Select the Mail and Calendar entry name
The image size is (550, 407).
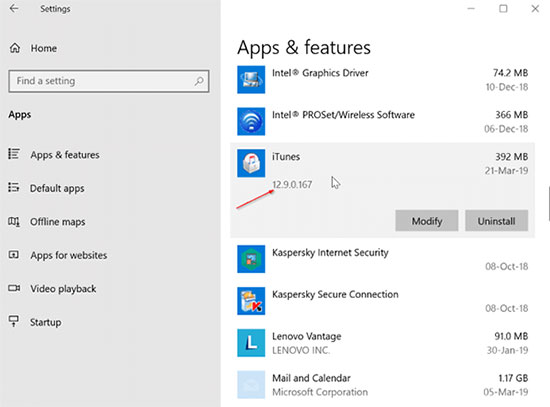tap(311, 378)
